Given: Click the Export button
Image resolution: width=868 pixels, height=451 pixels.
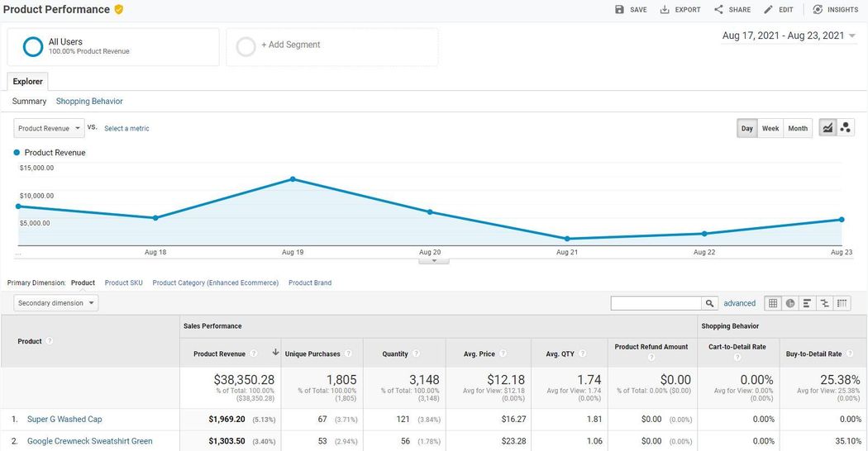Looking at the screenshot, I should 680,10.
